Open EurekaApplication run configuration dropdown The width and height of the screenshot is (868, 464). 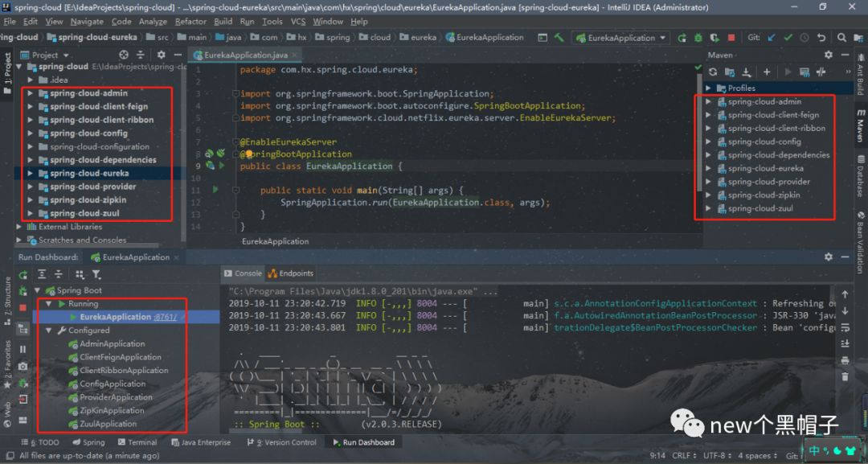coord(620,38)
